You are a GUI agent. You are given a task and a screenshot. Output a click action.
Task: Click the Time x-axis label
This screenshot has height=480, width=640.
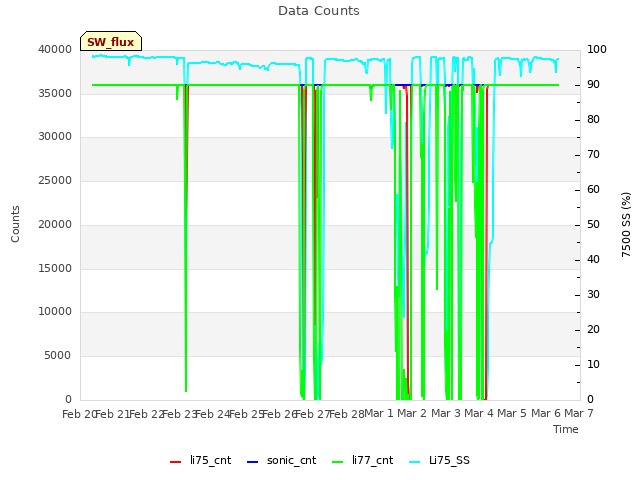click(566, 429)
